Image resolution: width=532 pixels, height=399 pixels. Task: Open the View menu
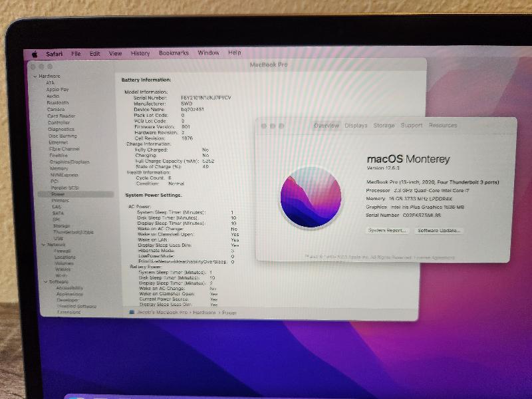point(115,54)
